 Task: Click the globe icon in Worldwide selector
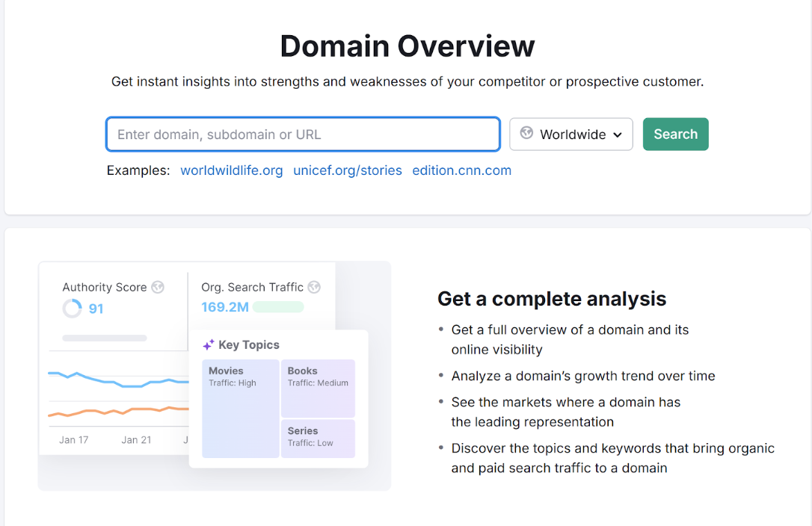[x=526, y=134]
